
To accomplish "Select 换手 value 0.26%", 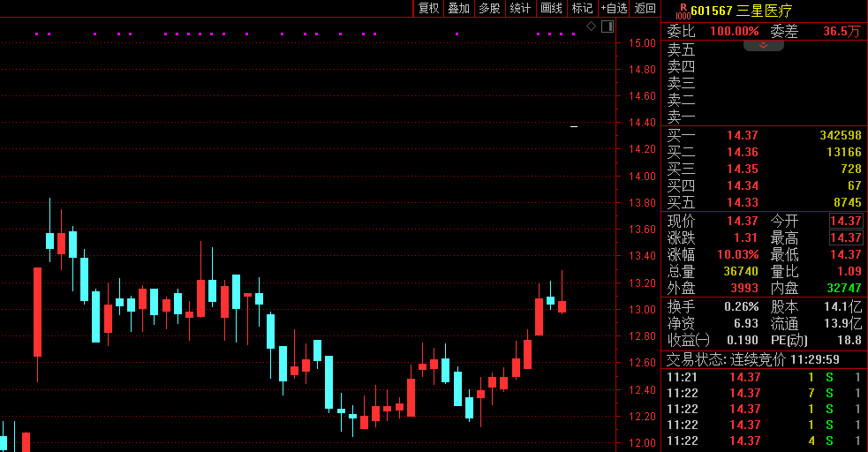I will (x=741, y=306).
